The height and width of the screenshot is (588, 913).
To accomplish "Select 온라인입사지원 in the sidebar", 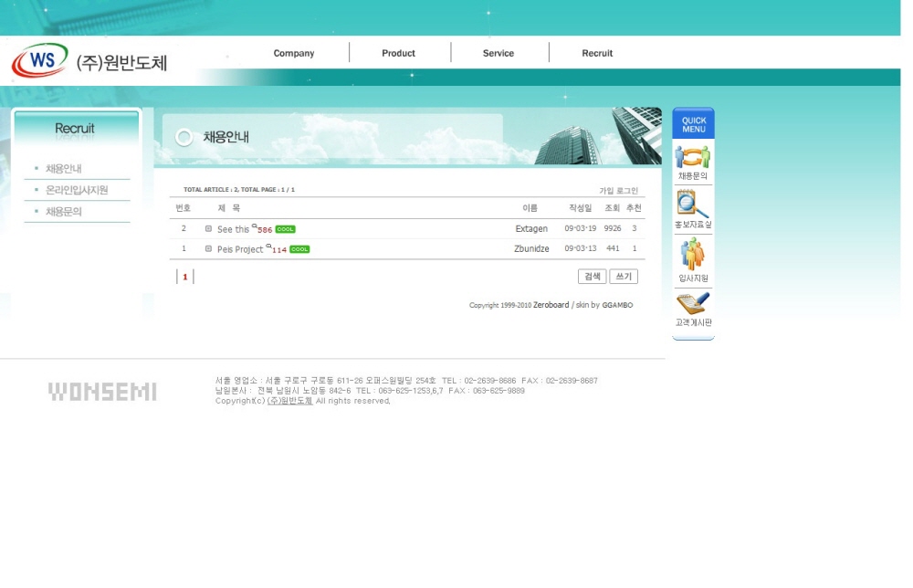I will point(77,190).
